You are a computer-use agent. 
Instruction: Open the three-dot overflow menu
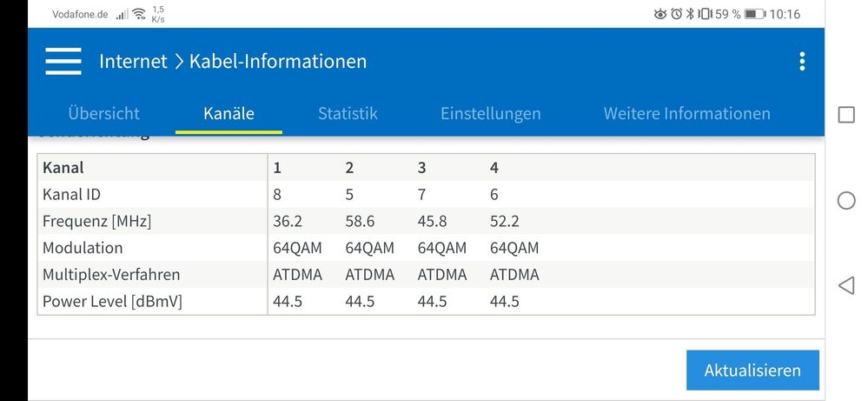[801, 61]
